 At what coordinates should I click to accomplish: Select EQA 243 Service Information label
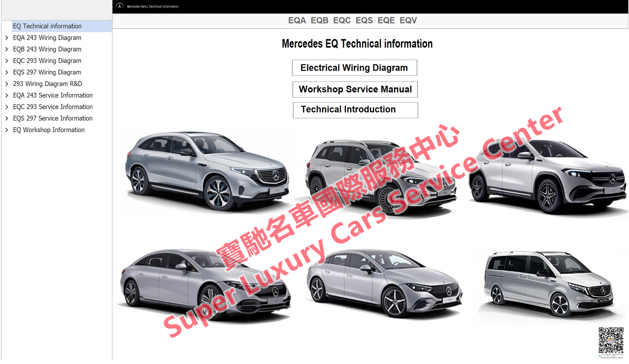pyautogui.click(x=53, y=95)
